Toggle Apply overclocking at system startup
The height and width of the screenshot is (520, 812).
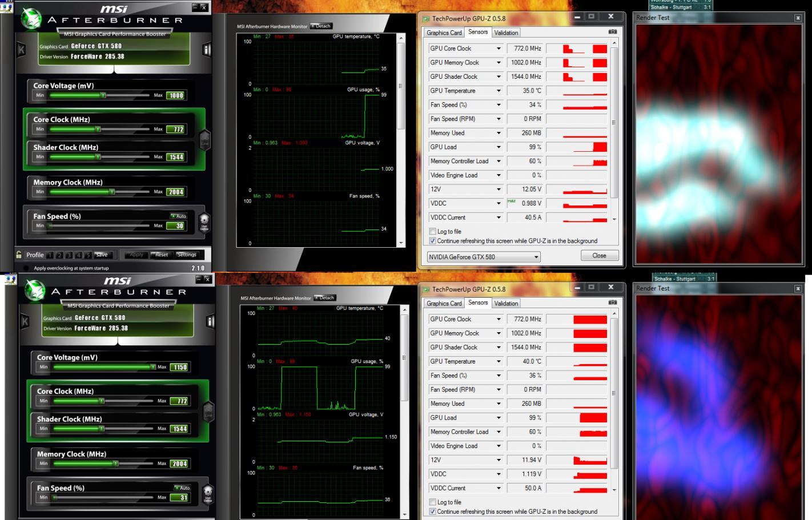[26, 268]
